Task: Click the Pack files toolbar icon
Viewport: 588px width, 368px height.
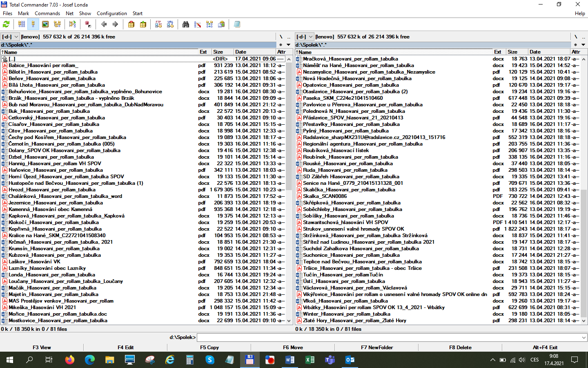Action: [131, 25]
